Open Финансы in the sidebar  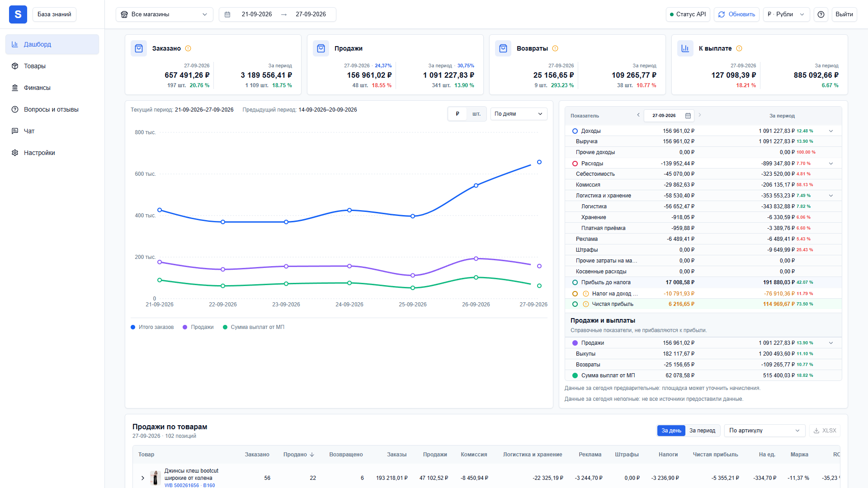pos(52,88)
